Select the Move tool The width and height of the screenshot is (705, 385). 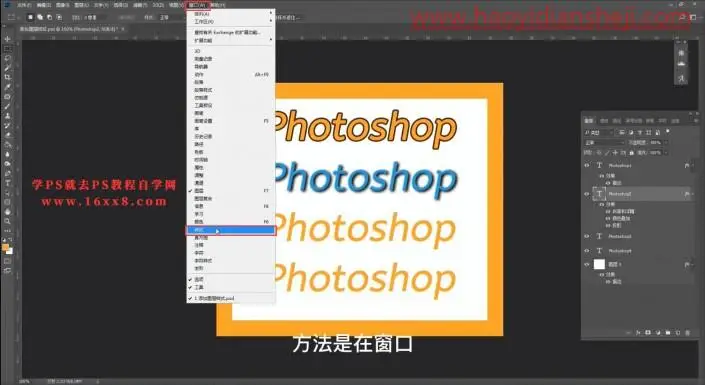[8, 39]
